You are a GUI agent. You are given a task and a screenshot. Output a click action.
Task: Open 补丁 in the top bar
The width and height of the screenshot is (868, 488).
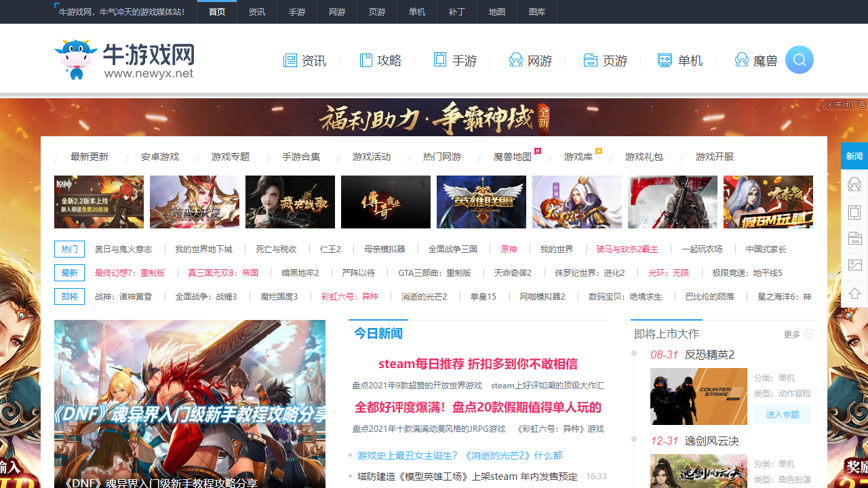coord(457,12)
